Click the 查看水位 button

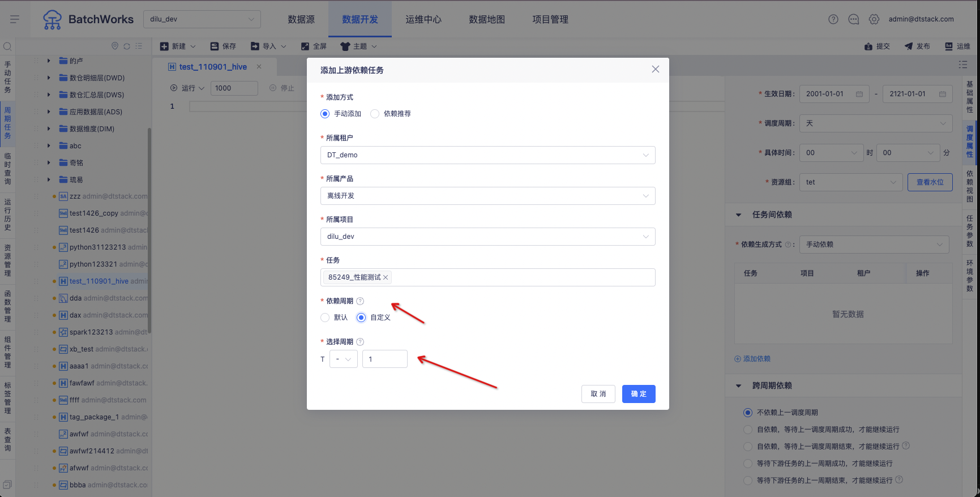tap(930, 182)
